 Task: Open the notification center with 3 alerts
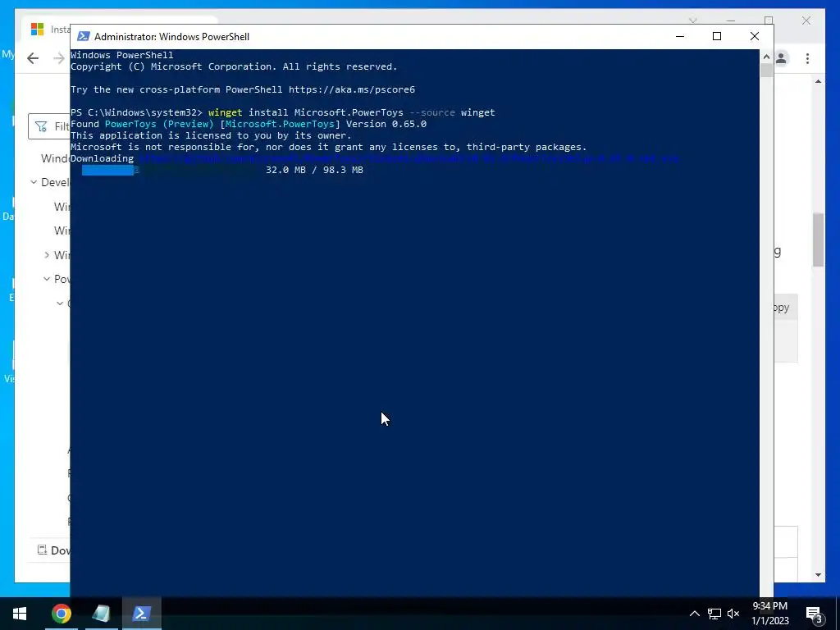pos(815,614)
